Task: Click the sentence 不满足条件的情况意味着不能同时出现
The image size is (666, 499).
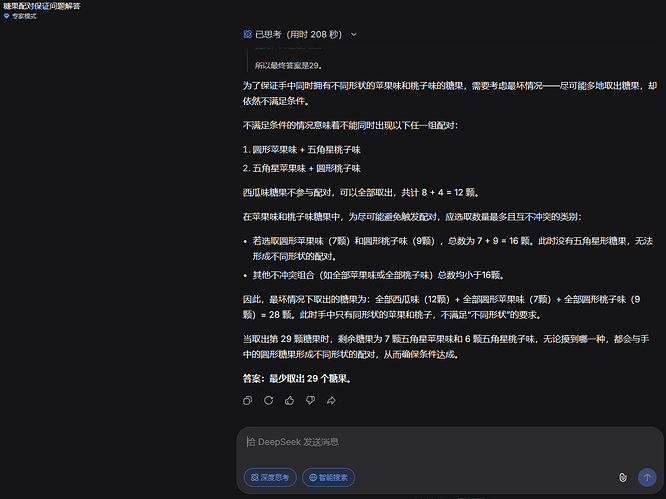Action: tap(350, 125)
